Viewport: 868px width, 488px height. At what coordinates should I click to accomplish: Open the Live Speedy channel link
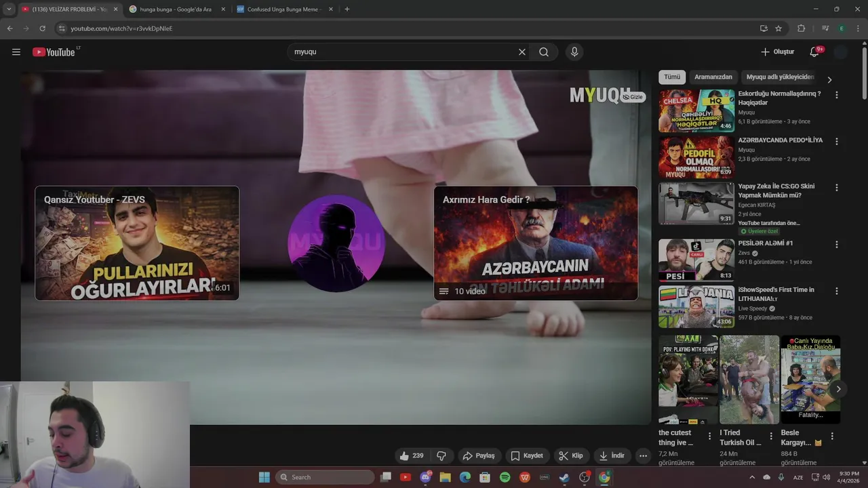[753, 308]
